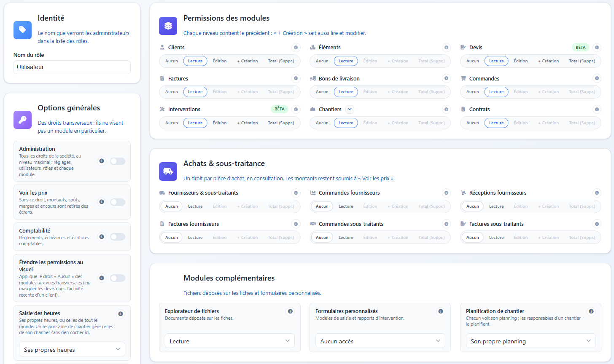Open the Saisie des heures dropdown
Viewport: 614px width, 364px height.
coord(72,349)
